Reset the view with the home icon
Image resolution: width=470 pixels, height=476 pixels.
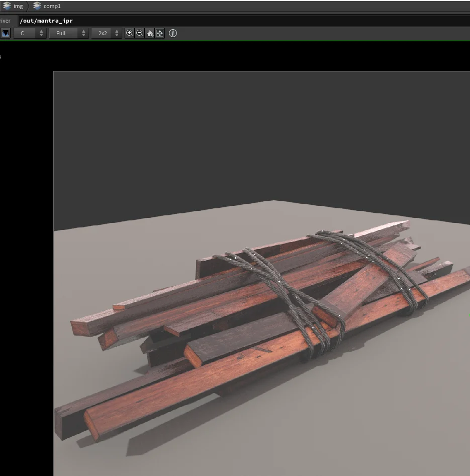[149, 33]
